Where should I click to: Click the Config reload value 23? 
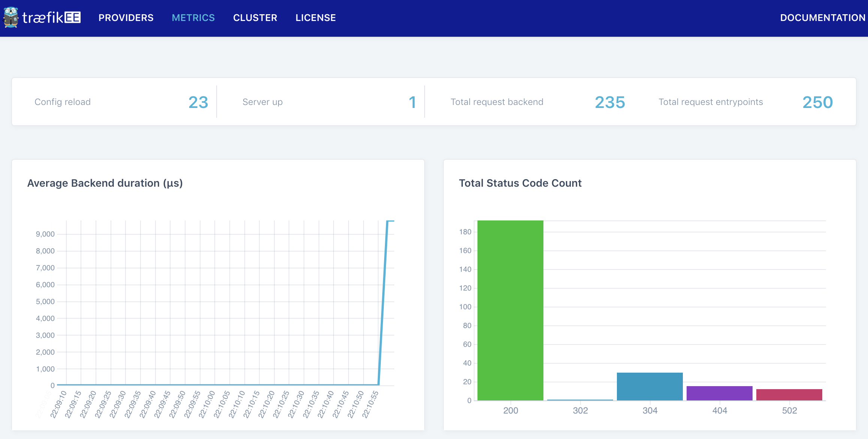(198, 102)
